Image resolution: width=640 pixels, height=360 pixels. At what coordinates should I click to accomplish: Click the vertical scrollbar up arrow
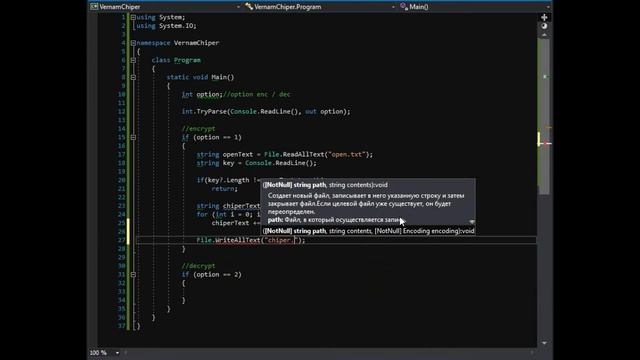(544, 35)
